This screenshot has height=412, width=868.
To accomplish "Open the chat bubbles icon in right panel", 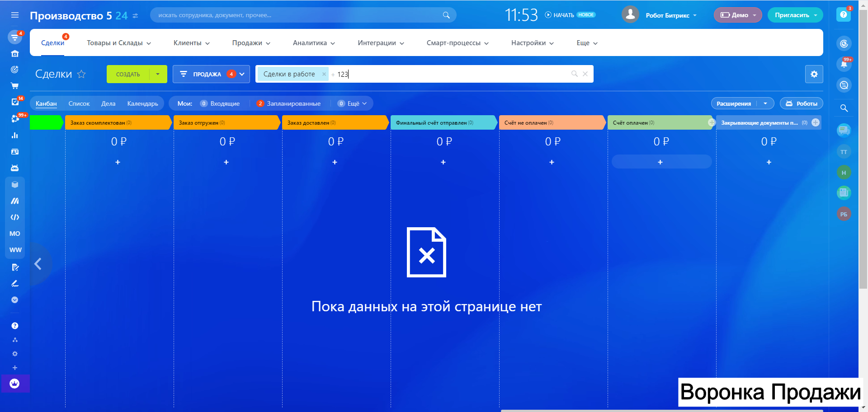I will pyautogui.click(x=844, y=131).
